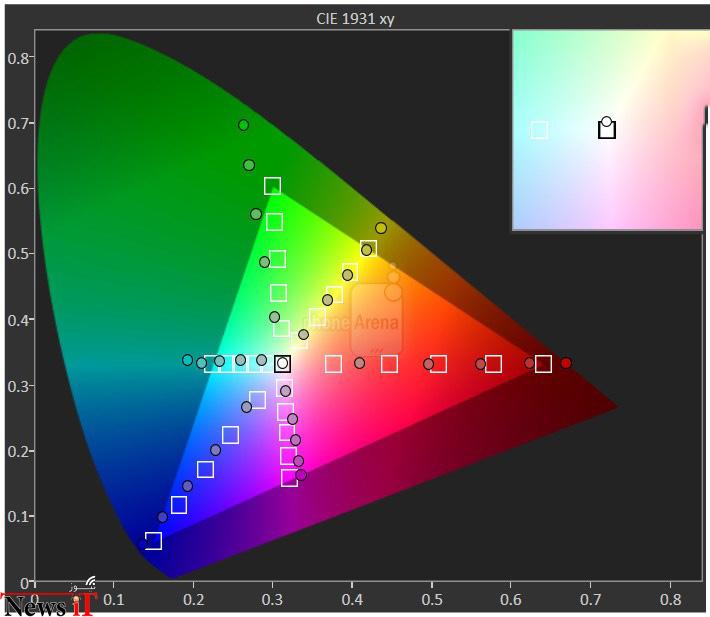The image size is (710, 617).
Task: Click the solid red measured circle beyond red primary
Action: pyautogui.click(x=566, y=363)
